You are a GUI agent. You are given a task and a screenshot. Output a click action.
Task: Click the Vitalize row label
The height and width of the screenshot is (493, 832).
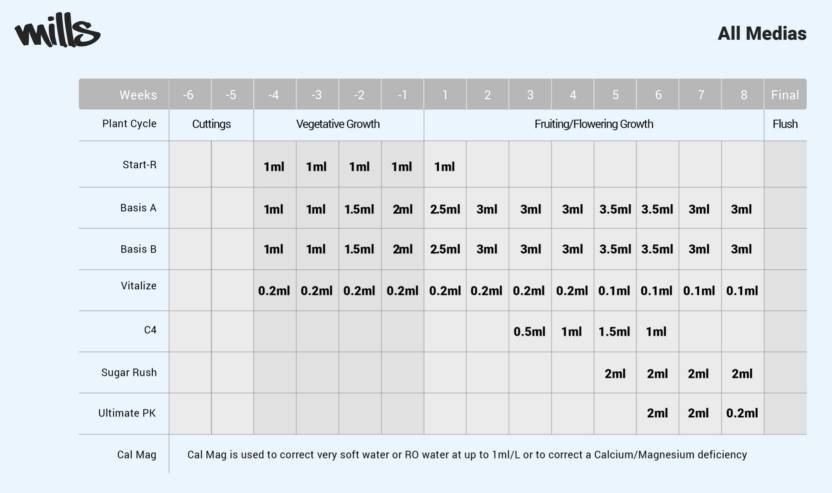138,286
